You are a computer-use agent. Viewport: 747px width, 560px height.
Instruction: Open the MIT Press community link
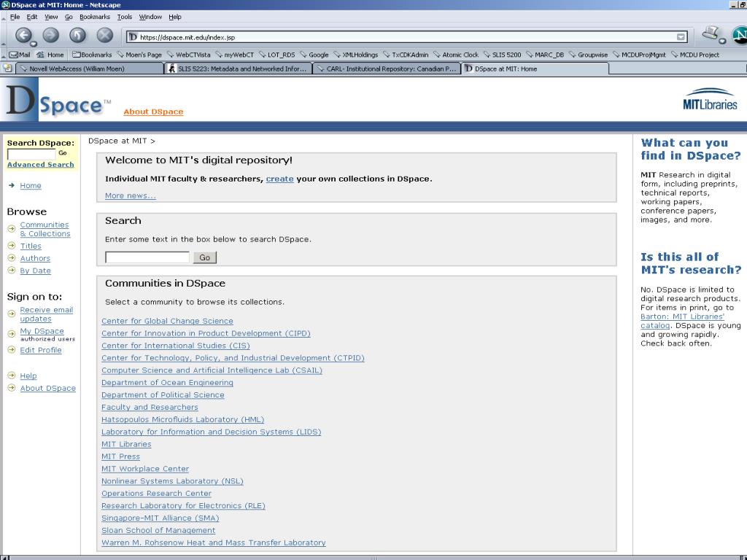tap(120, 456)
